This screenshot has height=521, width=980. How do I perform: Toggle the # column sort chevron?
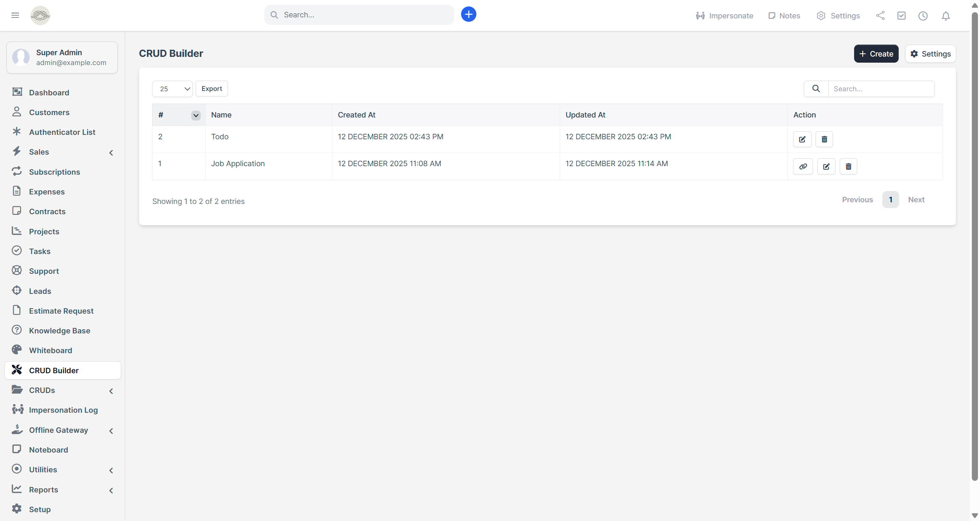point(196,115)
